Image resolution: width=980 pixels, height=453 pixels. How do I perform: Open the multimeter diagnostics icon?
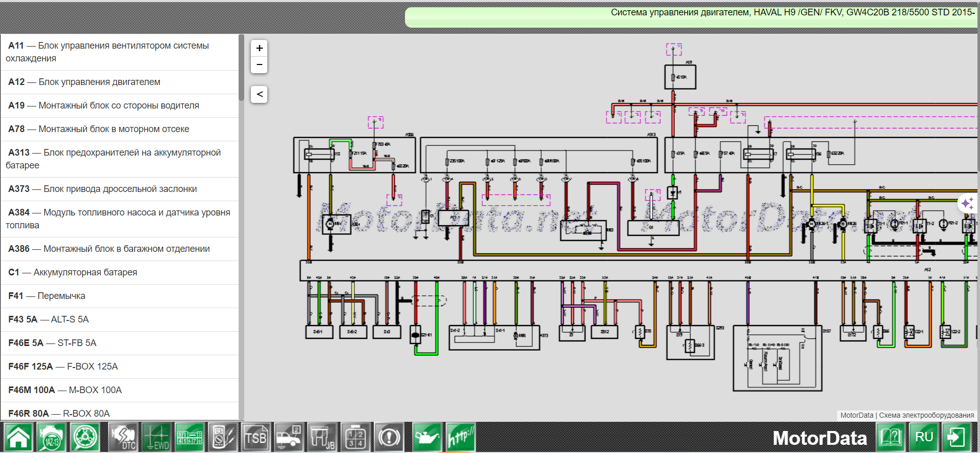[223, 438]
